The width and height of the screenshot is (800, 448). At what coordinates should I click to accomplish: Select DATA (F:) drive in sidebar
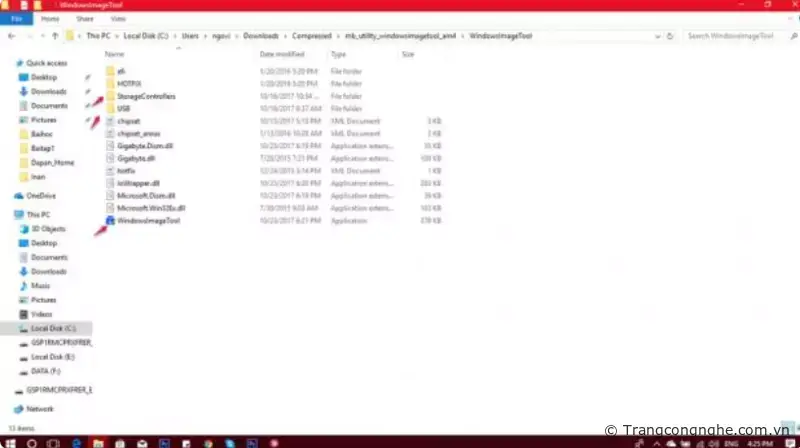[46, 369]
